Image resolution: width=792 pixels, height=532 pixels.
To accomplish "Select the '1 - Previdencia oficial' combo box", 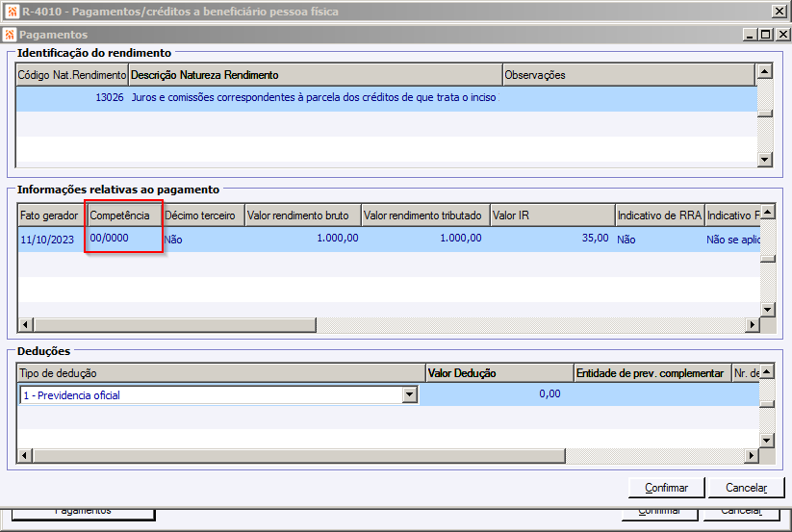I will [x=218, y=394].
